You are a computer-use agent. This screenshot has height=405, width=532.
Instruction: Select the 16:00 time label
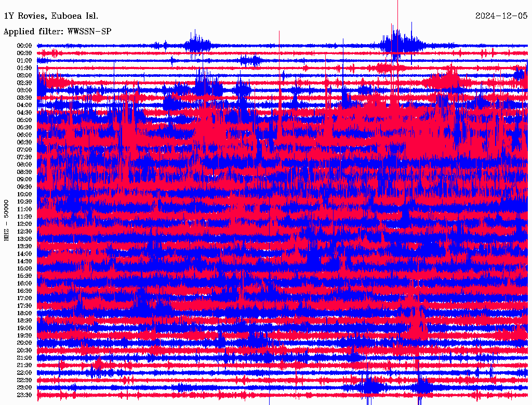pyautogui.click(x=24, y=283)
